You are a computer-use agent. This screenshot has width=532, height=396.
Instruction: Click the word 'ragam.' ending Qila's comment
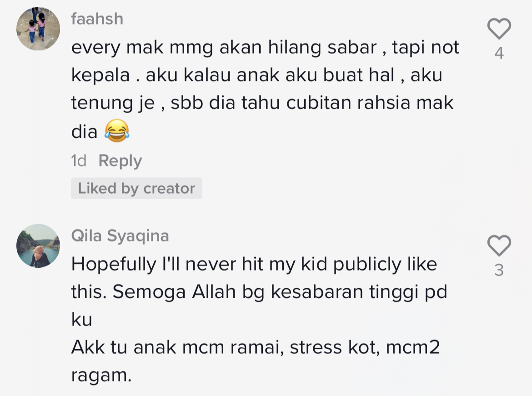[101, 376]
